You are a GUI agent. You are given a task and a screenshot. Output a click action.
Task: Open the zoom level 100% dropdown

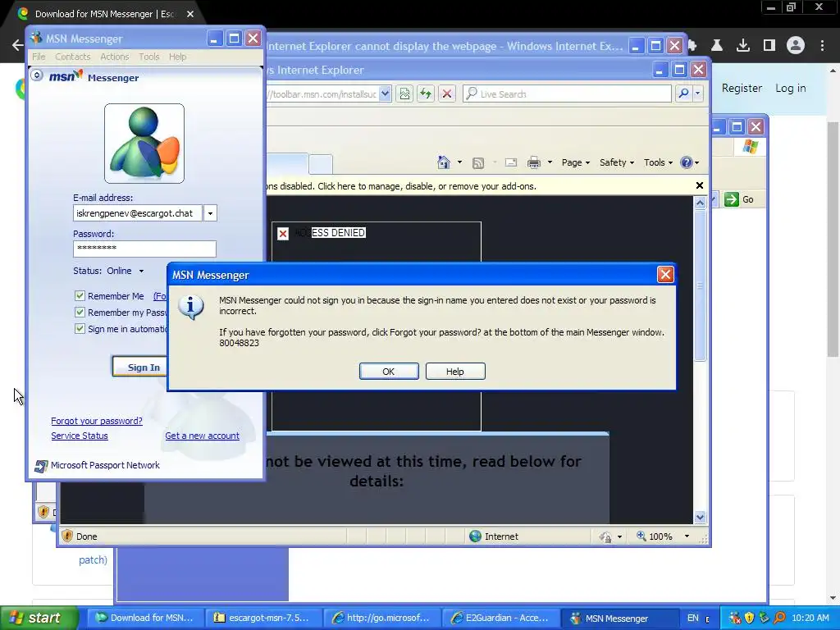click(x=687, y=536)
